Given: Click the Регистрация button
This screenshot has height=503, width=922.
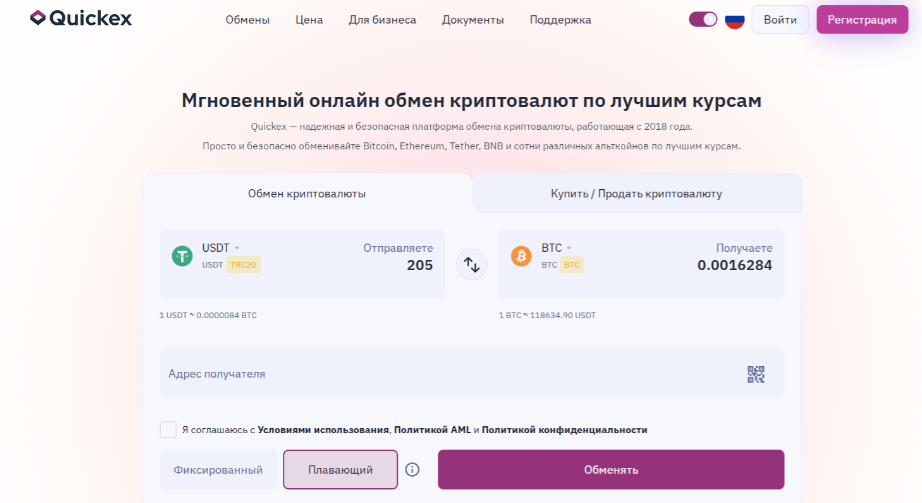Looking at the screenshot, I should tap(862, 19).
